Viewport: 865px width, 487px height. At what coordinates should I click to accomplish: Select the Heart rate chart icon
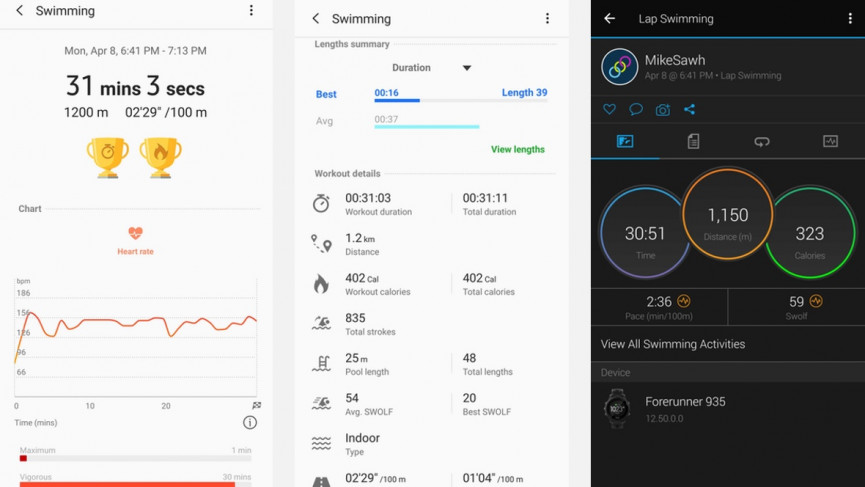pyautogui.click(x=135, y=233)
